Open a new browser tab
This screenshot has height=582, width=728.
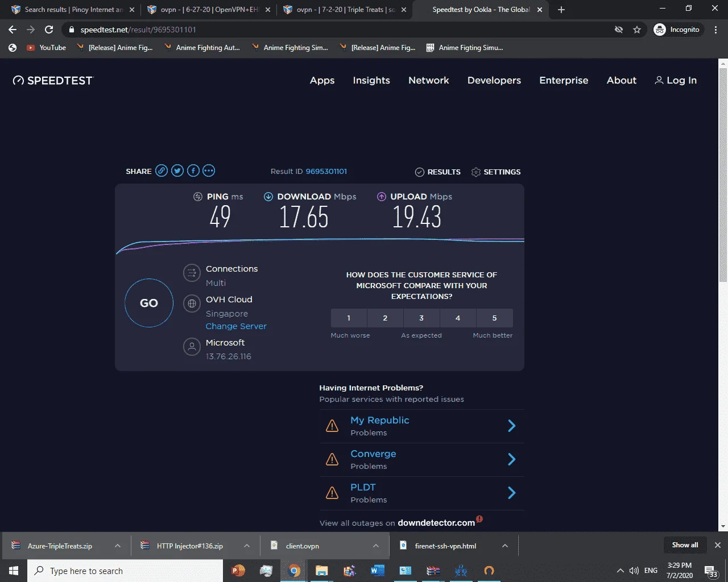click(561, 10)
